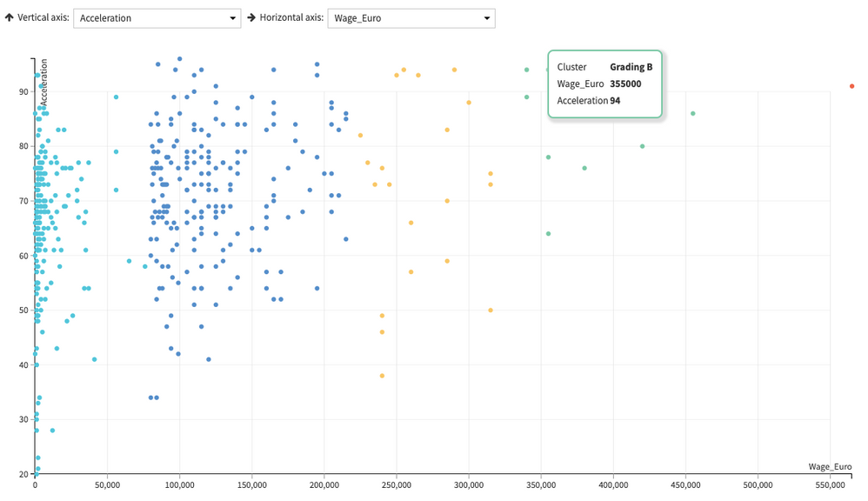Click the rotated Acceleration axis title
Screen dimensions: 868x501
[x=43, y=83]
